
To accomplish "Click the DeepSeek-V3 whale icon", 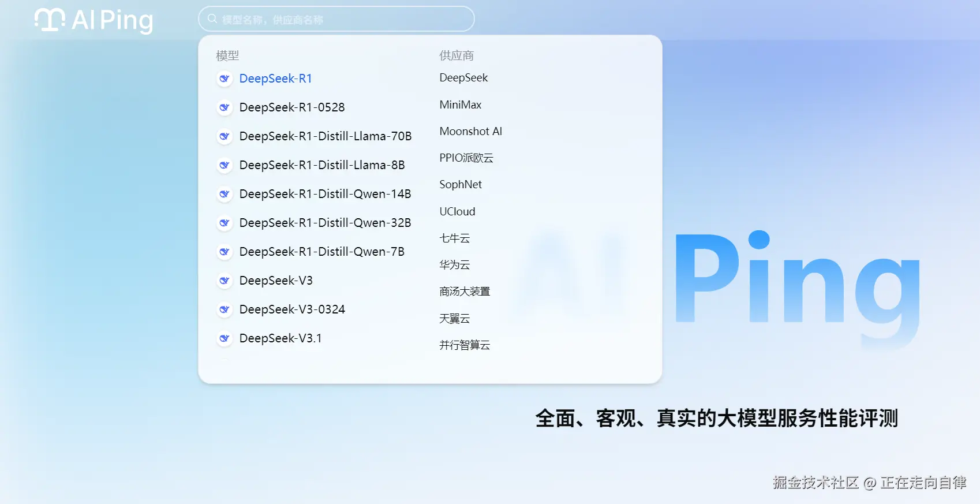I will (225, 281).
